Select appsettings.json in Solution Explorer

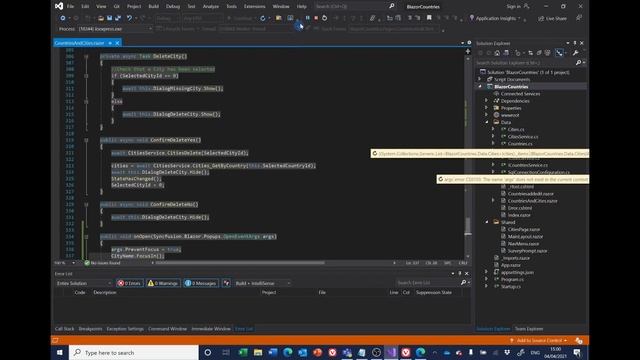pyautogui.click(x=517, y=272)
